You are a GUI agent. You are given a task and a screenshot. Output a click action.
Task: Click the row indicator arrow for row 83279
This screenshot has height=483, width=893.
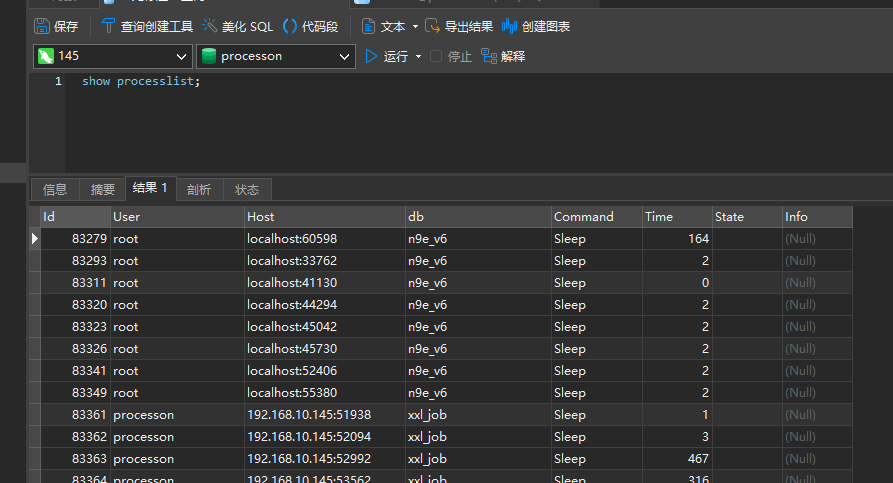click(35, 239)
